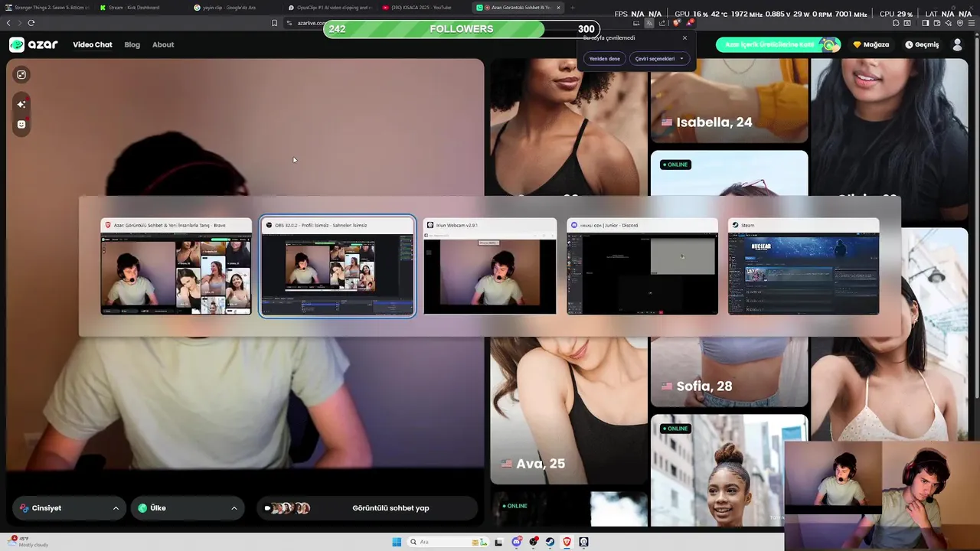Click the smiley face filter icon
The width and height of the screenshot is (980, 551).
point(21,124)
